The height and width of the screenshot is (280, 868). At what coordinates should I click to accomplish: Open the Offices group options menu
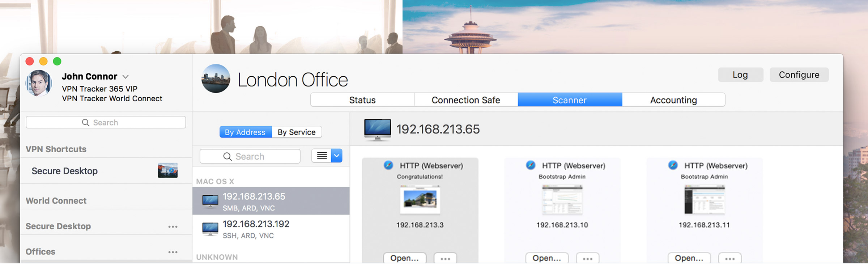pos(173,252)
